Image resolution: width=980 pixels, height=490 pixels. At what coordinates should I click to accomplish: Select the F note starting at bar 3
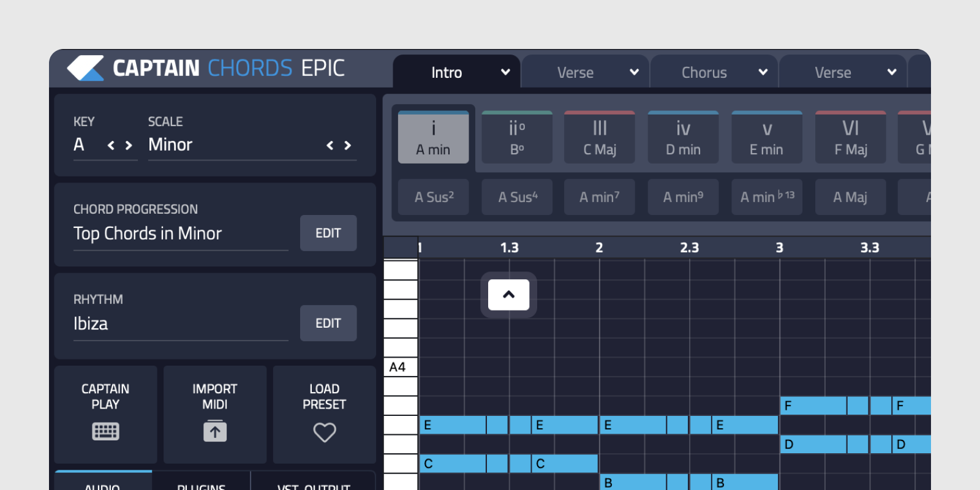pyautogui.click(x=813, y=405)
